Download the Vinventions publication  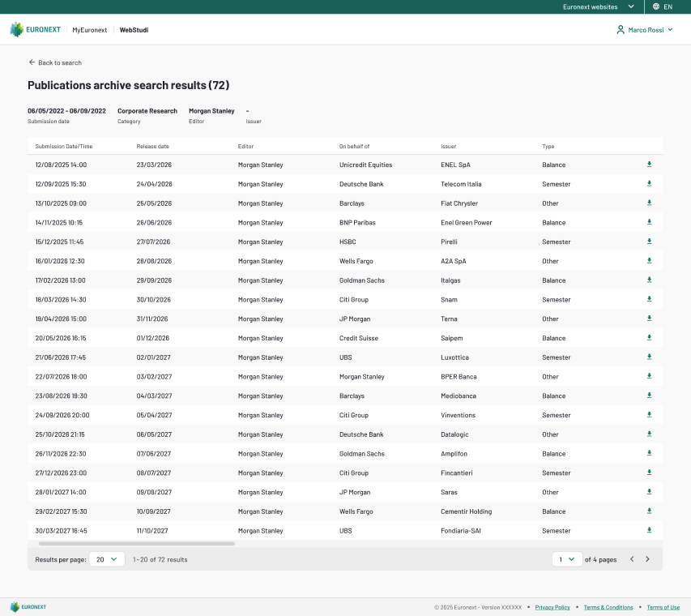pyautogui.click(x=649, y=414)
